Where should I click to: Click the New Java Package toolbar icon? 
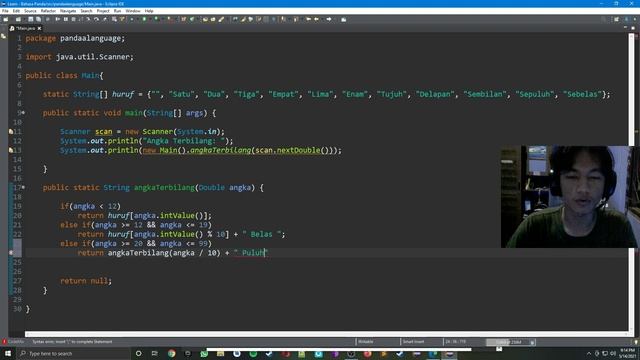184,19
